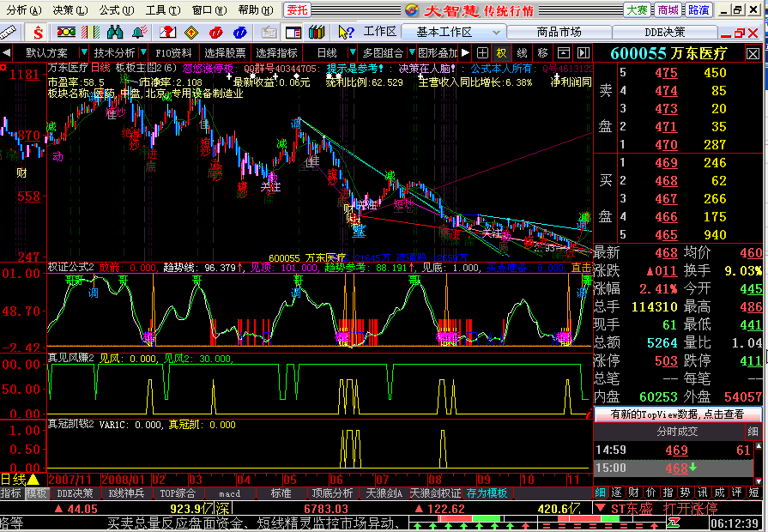Expand the red triangle beside ST东盛
768x532 pixels.
(x=602, y=508)
